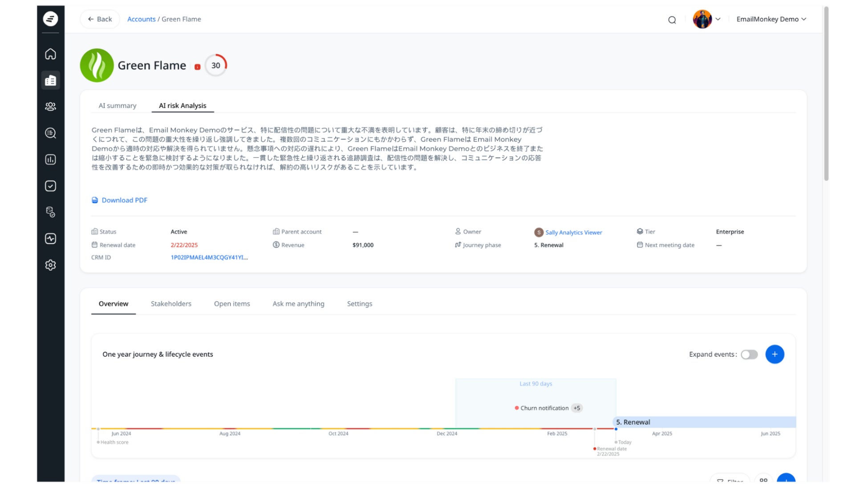Switch to the AI summary tab
This screenshot has width=868, height=488.
pos(117,105)
